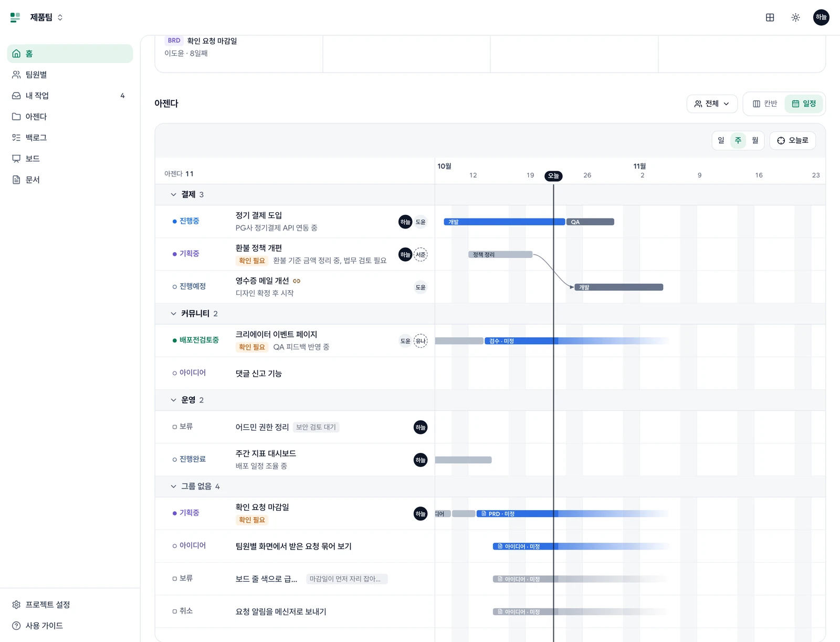Select 일 (day) timeline scale
The height and width of the screenshot is (642, 840).
[721, 140]
